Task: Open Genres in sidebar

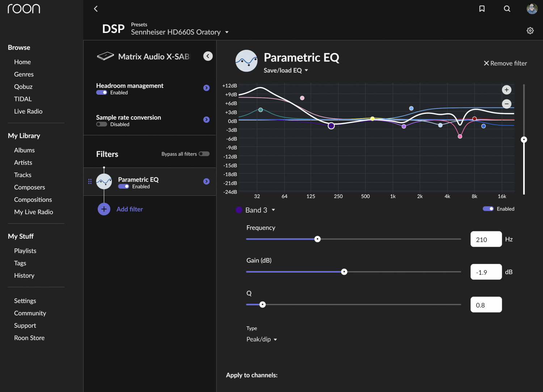Action: (x=24, y=74)
